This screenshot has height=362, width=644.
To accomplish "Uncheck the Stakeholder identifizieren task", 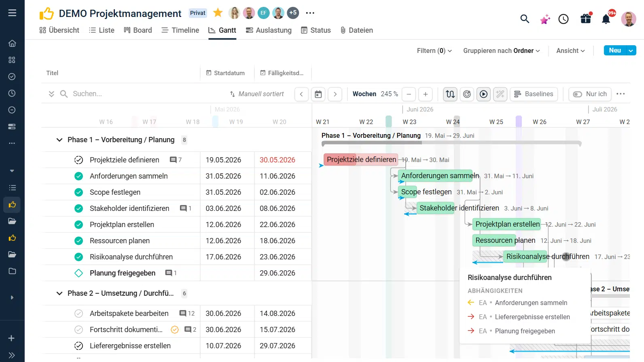I will 79,208.
